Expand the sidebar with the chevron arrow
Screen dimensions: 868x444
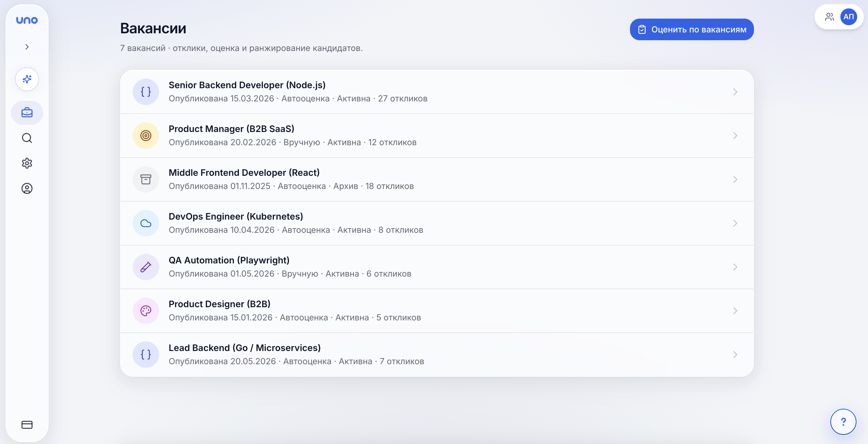tap(27, 47)
